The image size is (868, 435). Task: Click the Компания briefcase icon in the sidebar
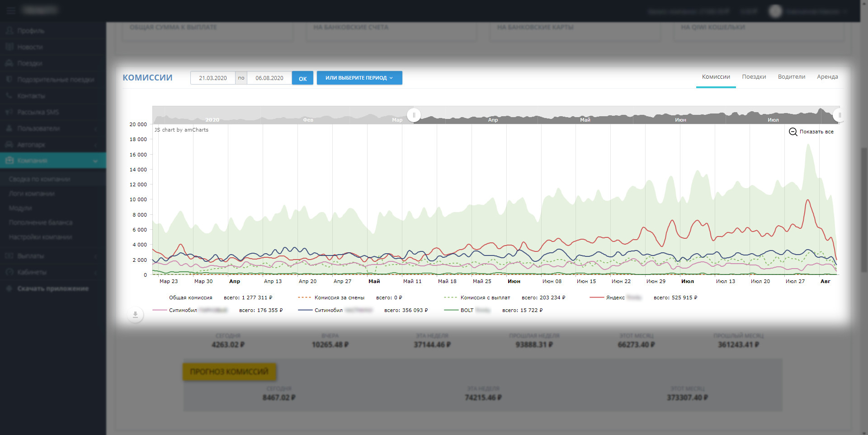click(x=9, y=161)
